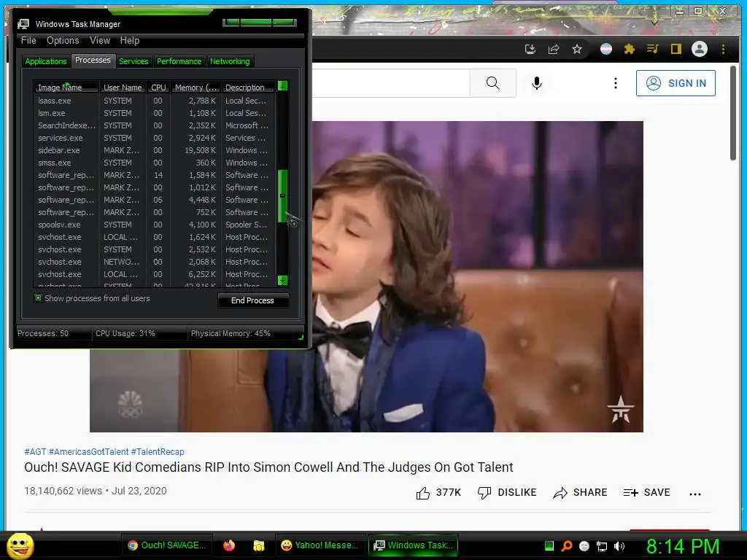The width and height of the screenshot is (747, 560).
Task: Start voice search with microphone icon
Action: 537,83
